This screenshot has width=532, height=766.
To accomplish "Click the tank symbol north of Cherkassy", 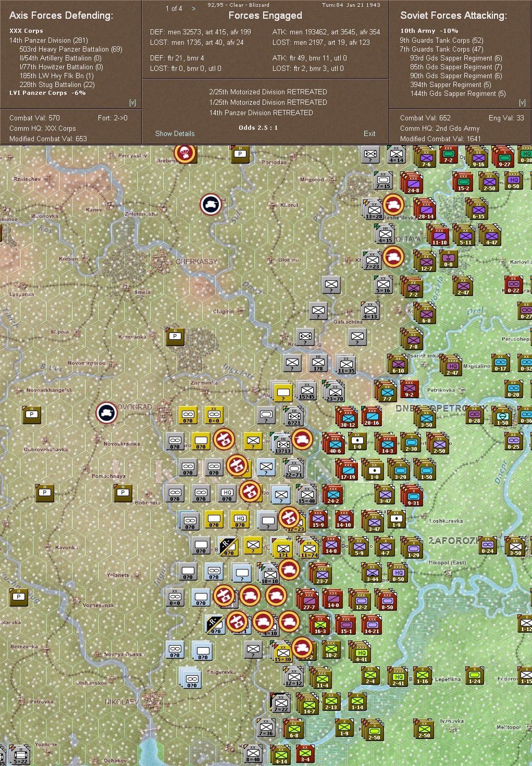I will pyautogui.click(x=211, y=204).
